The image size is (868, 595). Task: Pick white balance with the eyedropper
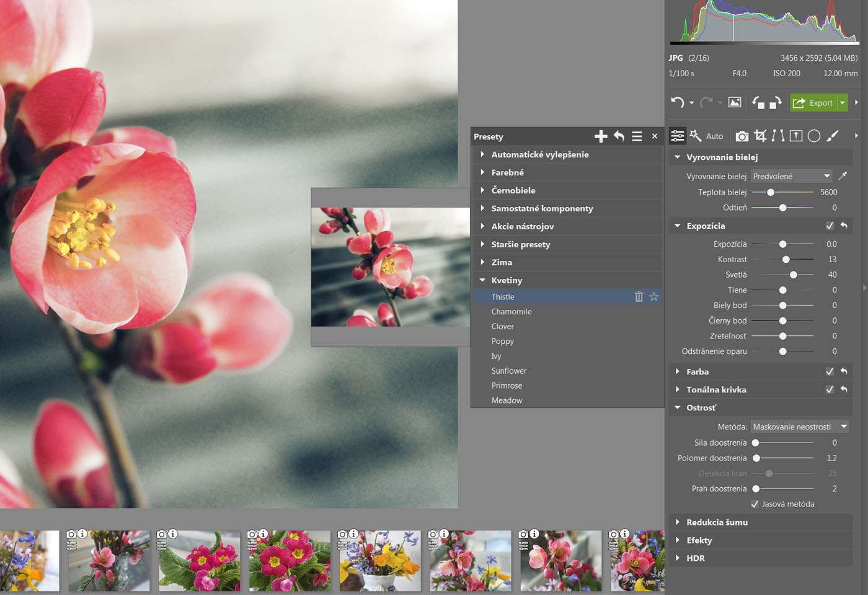point(843,176)
